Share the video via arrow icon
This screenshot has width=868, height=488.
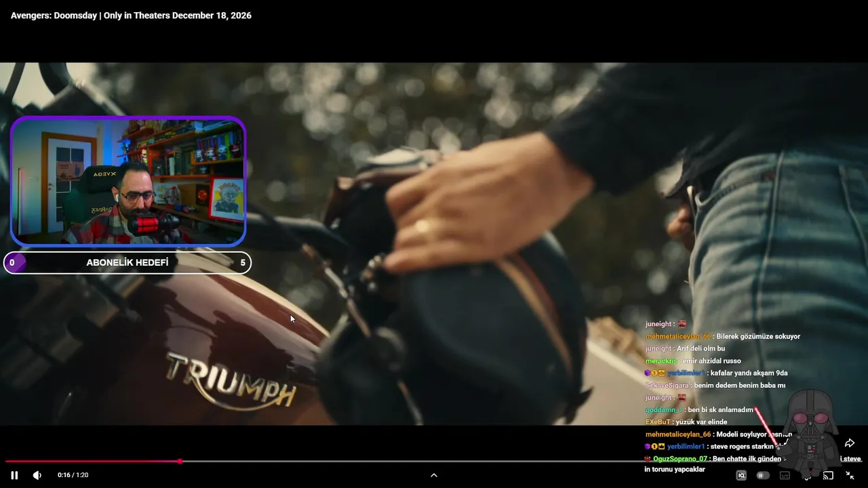pyautogui.click(x=850, y=443)
